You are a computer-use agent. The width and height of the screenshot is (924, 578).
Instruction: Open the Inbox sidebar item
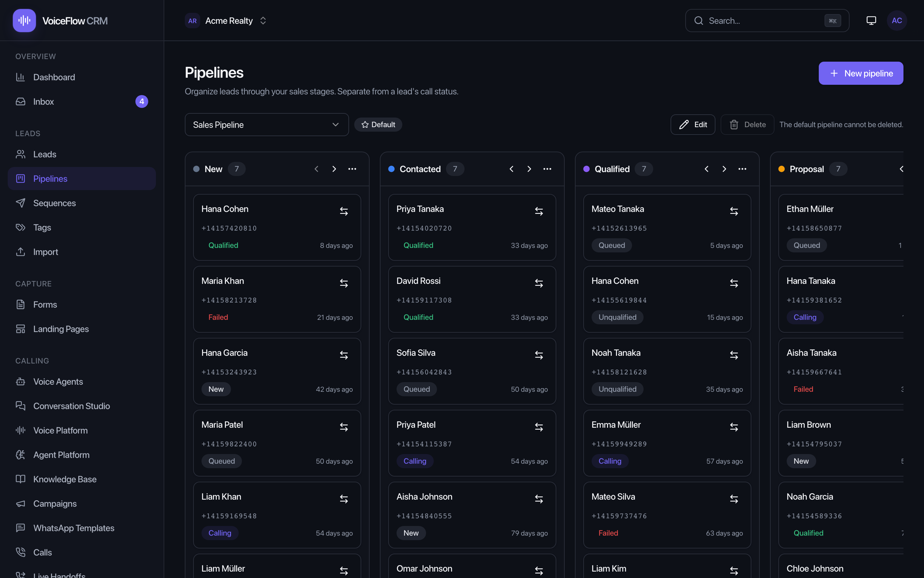point(82,102)
